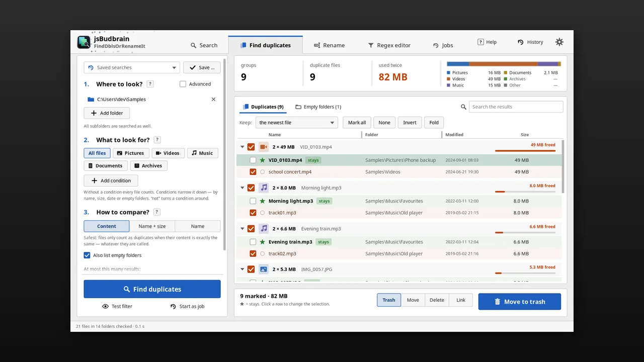Click the Move to trash button
Image resolution: width=644 pixels, height=362 pixels.
point(520,302)
